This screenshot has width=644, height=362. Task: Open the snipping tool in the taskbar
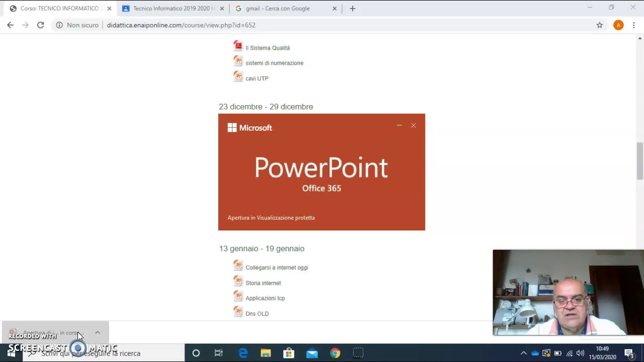pyautogui.click(x=358, y=353)
